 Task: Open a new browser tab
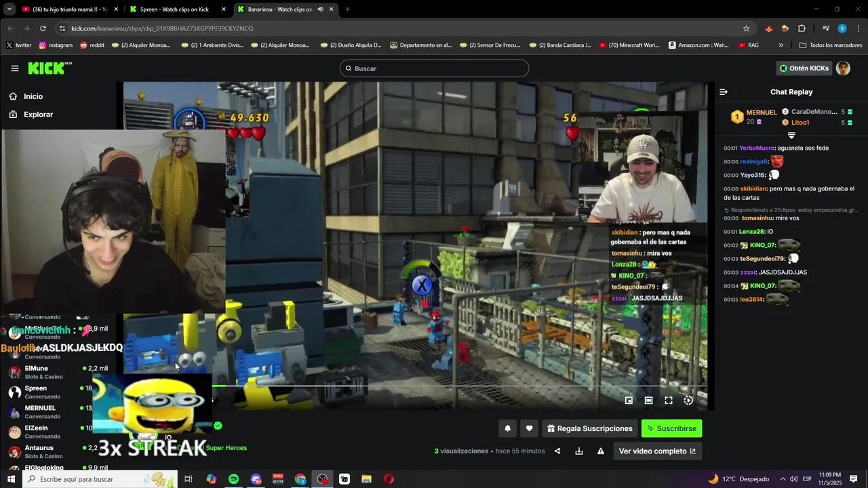coord(347,9)
